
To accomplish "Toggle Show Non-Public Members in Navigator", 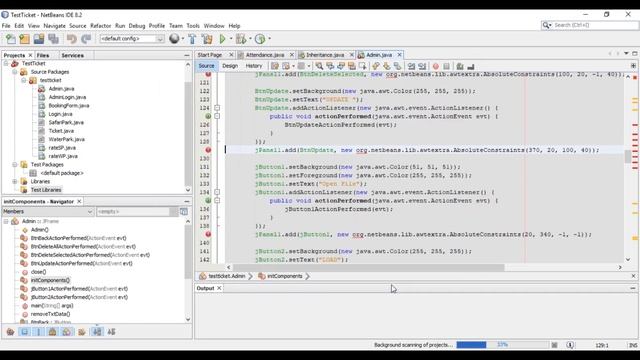I will [53, 332].
